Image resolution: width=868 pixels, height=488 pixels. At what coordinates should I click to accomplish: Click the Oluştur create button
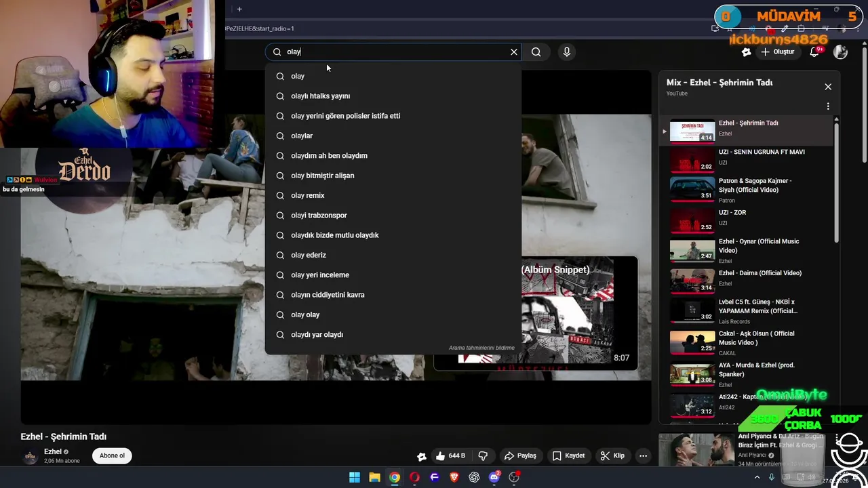click(x=778, y=52)
